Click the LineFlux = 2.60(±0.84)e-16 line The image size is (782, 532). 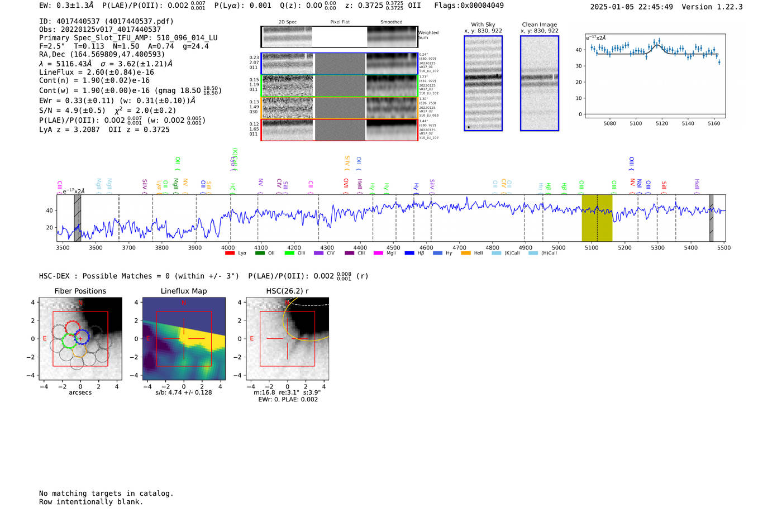click(96, 73)
